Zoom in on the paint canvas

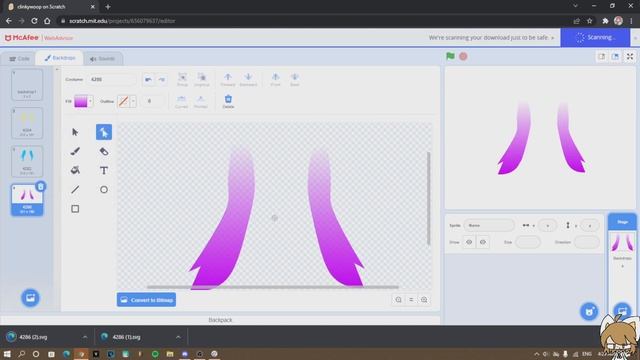point(424,300)
